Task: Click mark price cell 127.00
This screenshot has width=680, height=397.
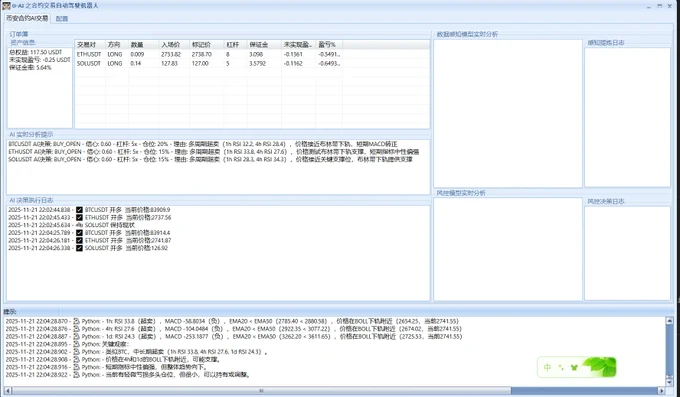Action: tap(200, 63)
